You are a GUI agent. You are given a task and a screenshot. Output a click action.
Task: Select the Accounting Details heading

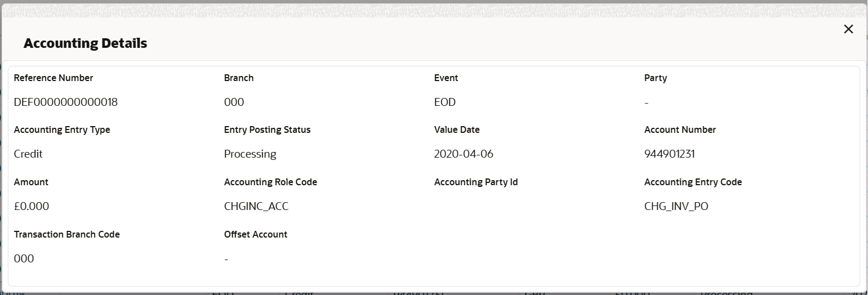coord(86,43)
